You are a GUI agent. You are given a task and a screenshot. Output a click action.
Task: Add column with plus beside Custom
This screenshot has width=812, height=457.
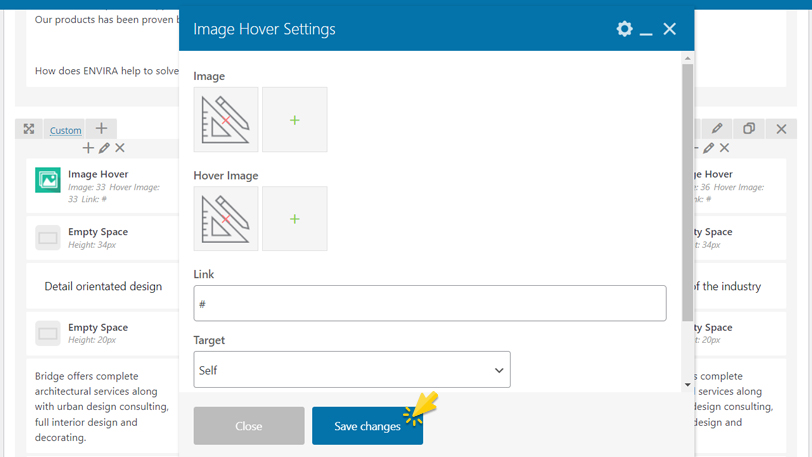click(x=101, y=129)
